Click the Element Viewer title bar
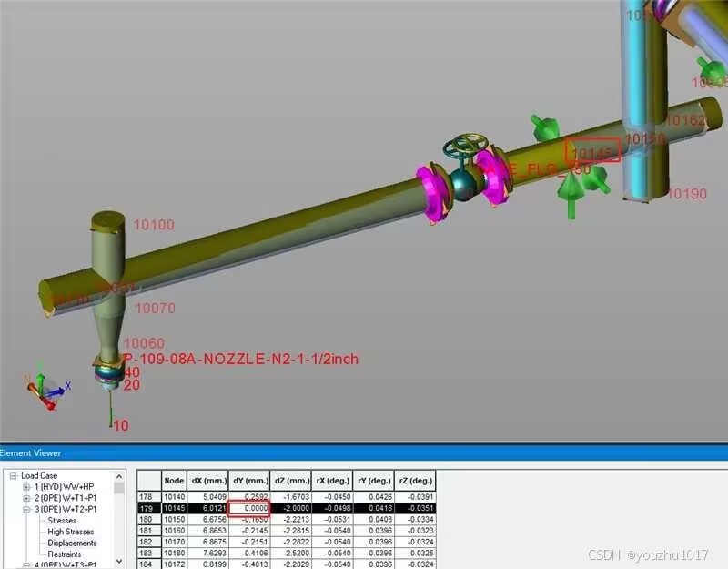Viewport: 728px width, 569px height. click(x=364, y=452)
